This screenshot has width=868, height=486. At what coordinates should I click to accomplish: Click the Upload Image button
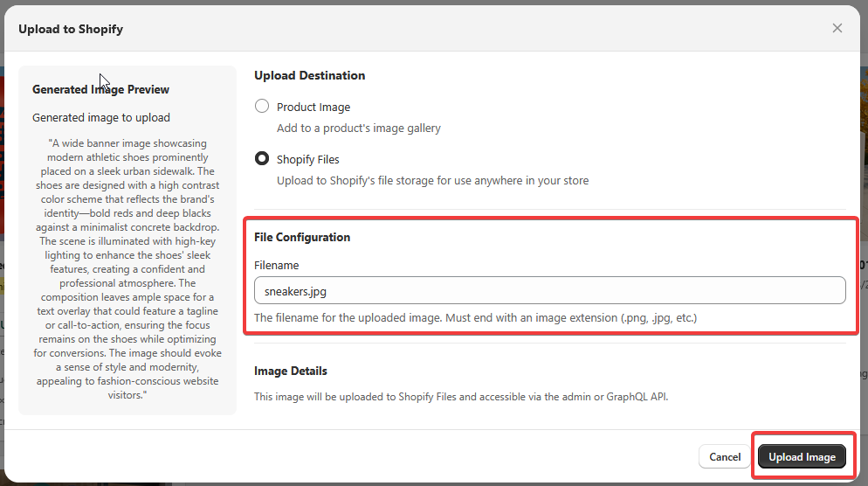click(x=802, y=456)
